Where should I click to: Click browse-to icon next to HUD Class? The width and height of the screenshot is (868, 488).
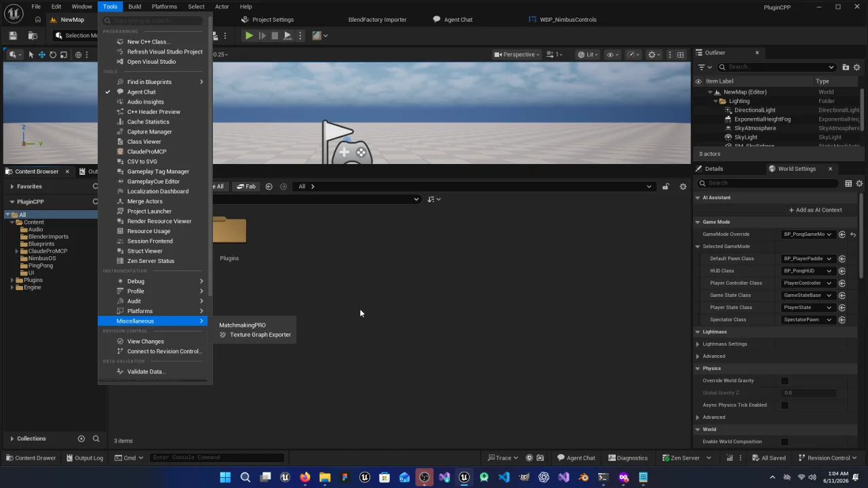click(x=842, y=271)
